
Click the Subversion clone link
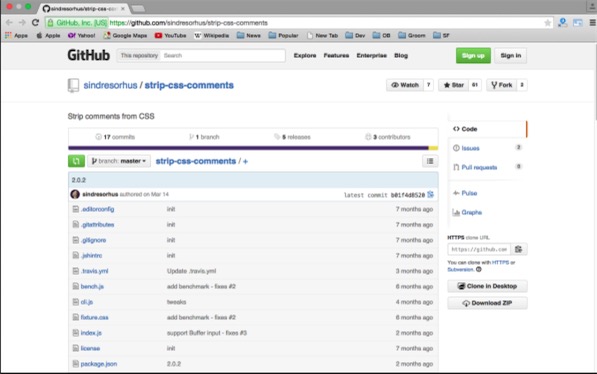[460, 269]
